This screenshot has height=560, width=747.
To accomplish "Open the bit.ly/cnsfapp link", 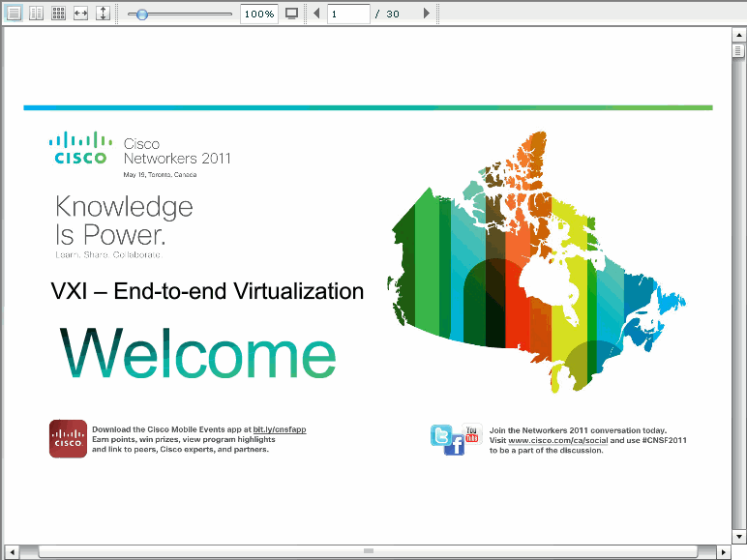I will (280, 429).
